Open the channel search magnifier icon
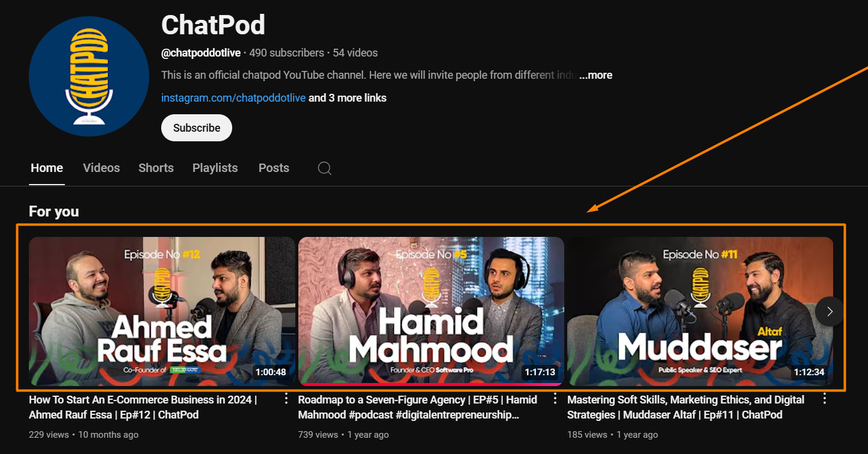The image size is (868, 454). [x=325, y=168]
